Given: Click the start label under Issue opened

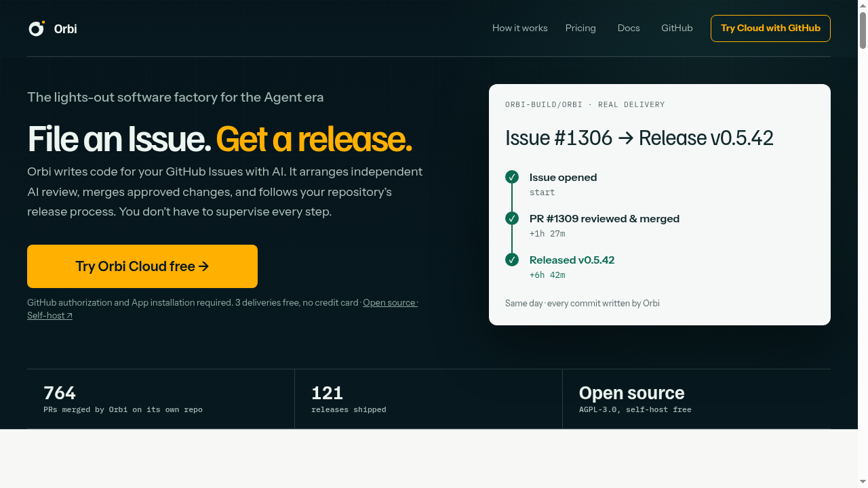Looking at the screenshot, I should point(542,192).
